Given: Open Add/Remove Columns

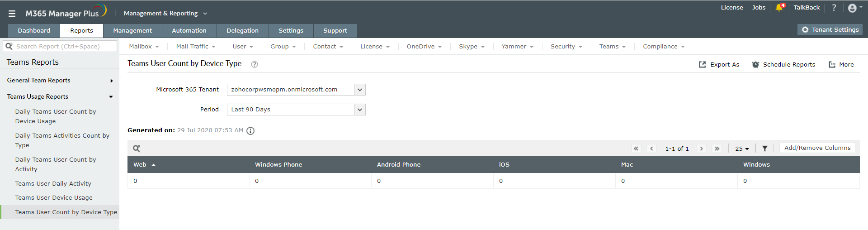Looking at the screenshot, I should click(x=817, y=148).
